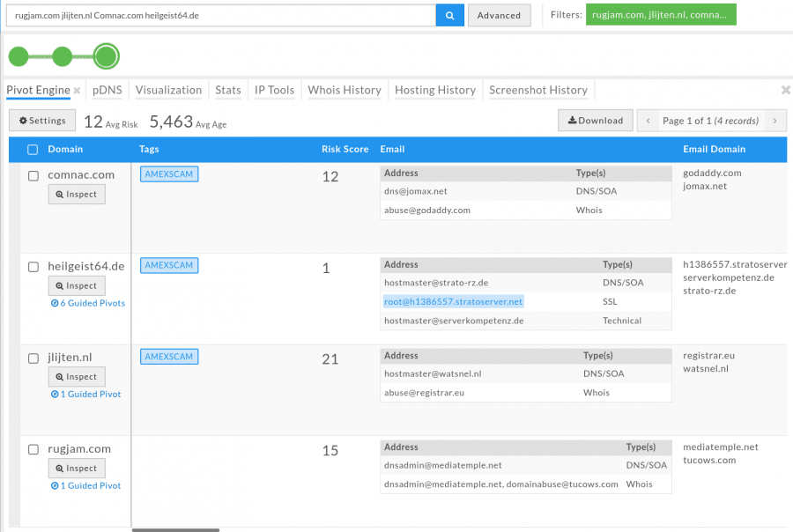Click abuse@registrar.eu address
Viewport: 793px width, 532px height.
tap(424, 393)
